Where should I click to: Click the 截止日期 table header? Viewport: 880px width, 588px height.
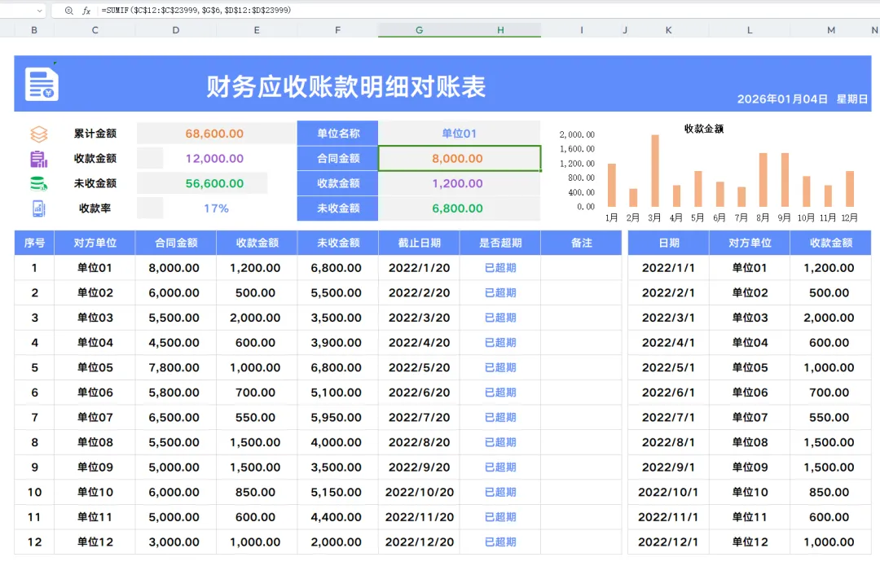click(x=419, y=243)
